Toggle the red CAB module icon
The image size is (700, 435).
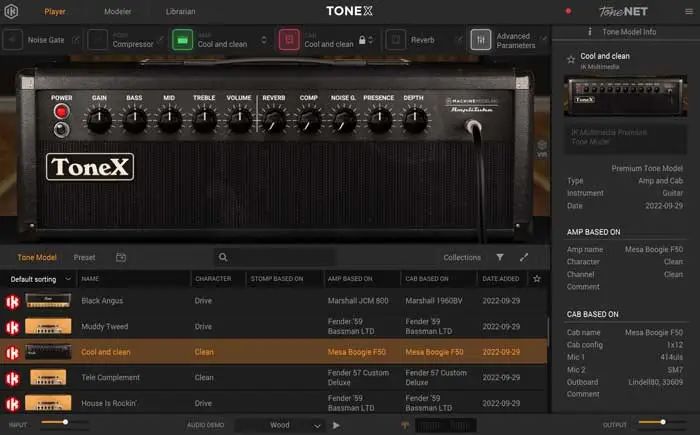pyautogui.click(x=289, y=40)
